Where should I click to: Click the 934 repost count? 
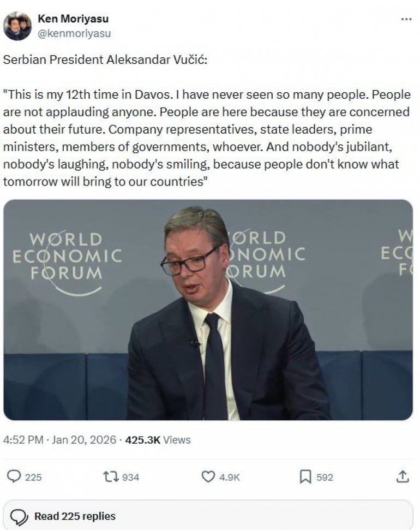coord(130,477)
